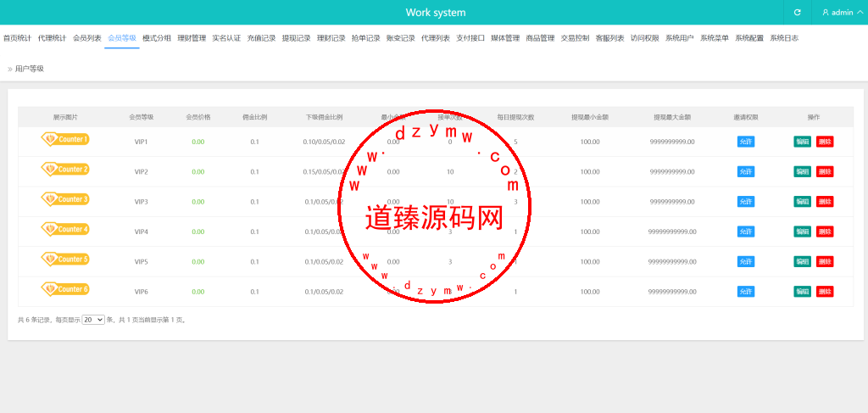Image resolution: width=868 pixels, height=413 pixels.
Task: Toggle 允许 invite permission for VIP3
Action: [746, 202]
